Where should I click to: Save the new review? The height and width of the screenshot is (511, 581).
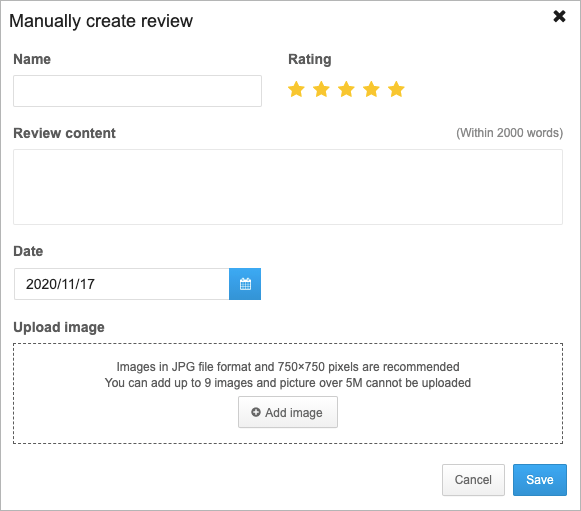pyautogui.click(x=540, y=480)
